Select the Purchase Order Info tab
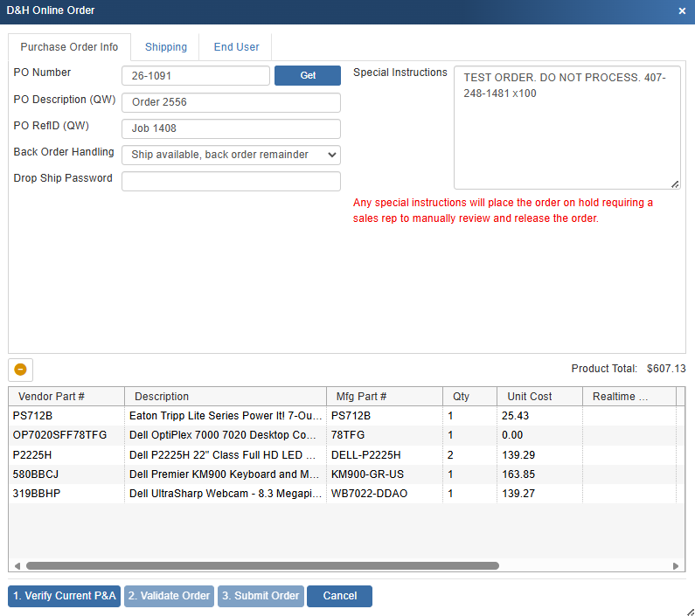This screenshot has height=616, width=695. click(x=69, y=47)
